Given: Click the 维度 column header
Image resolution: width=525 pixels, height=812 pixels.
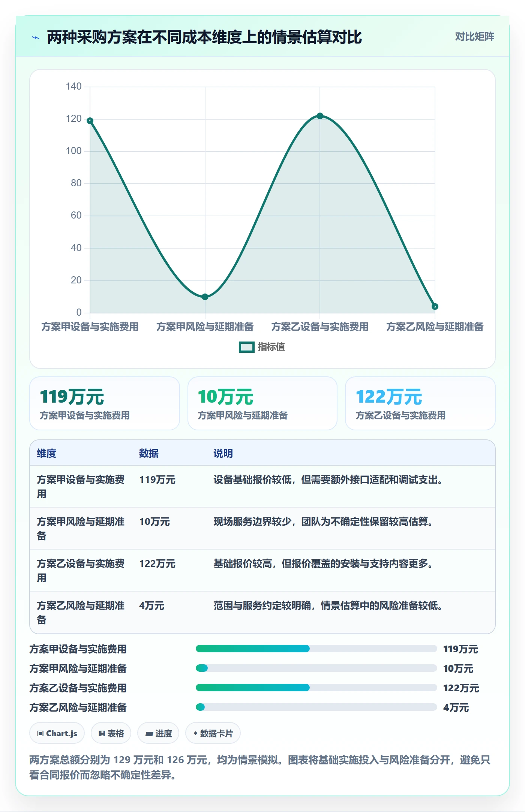Looking at the screenshot, I should (x=46, y=453).
